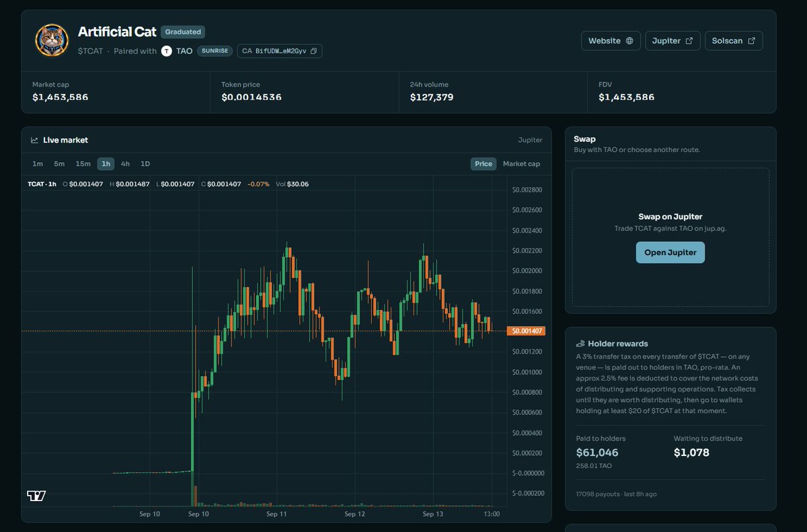Toggle chart to Price view

pyautogui.click(x=484, y=164)
